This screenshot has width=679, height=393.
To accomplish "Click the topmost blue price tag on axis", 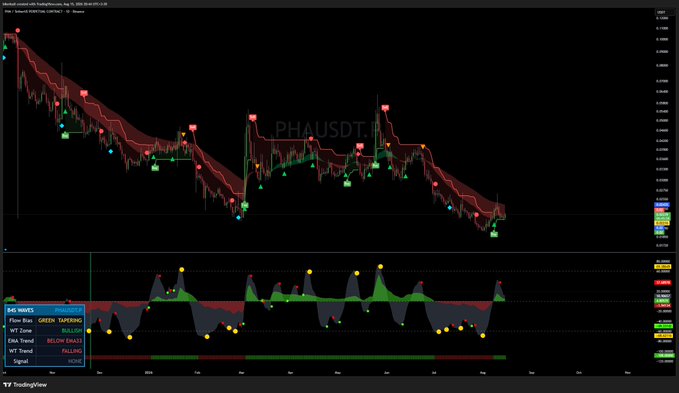I will point(662,205).
